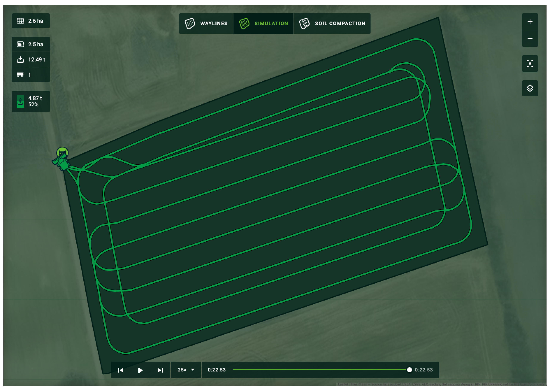
Task: Play the simulation
Action: (x=140, y=370)
